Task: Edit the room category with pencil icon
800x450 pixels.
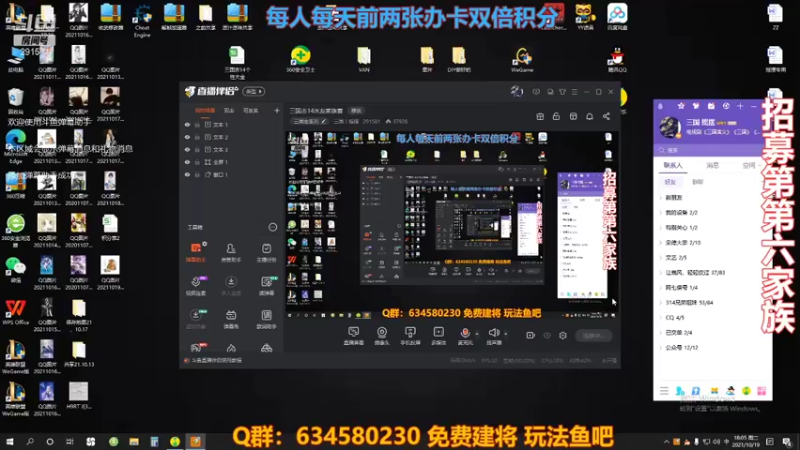Action: [x=323, y=121]
